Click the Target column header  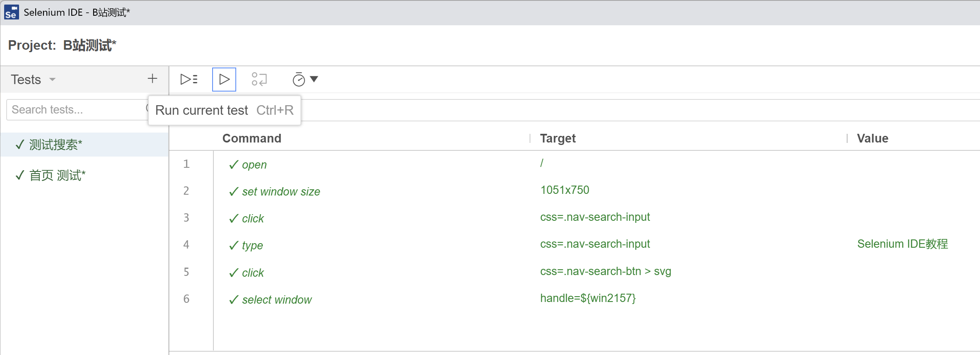tap(558, 138)
